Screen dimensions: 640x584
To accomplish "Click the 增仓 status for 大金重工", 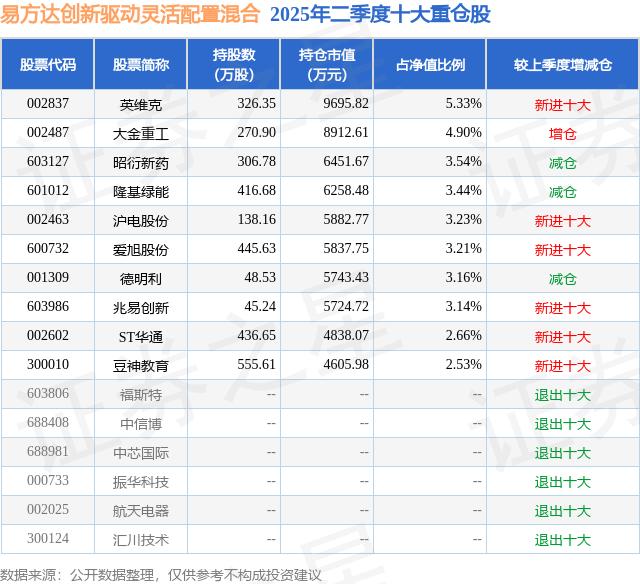I will [x=562, y=134].
